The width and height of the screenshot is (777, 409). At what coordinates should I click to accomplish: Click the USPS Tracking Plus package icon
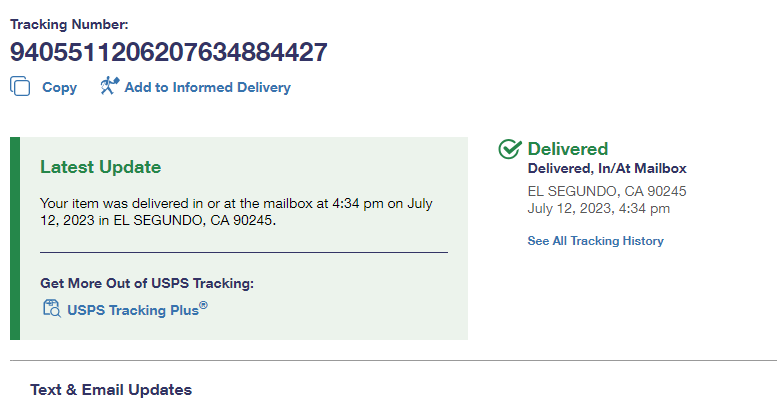point(52,308)
